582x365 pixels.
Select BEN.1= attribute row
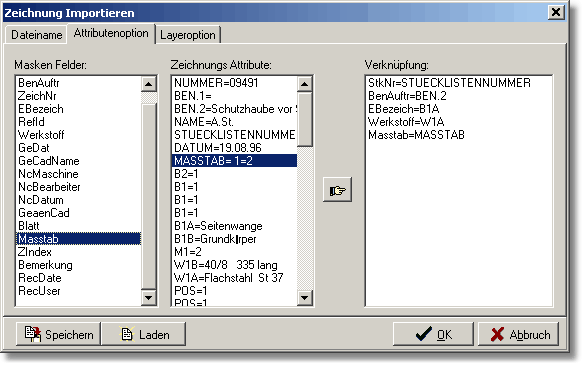(x=235, y=96)
